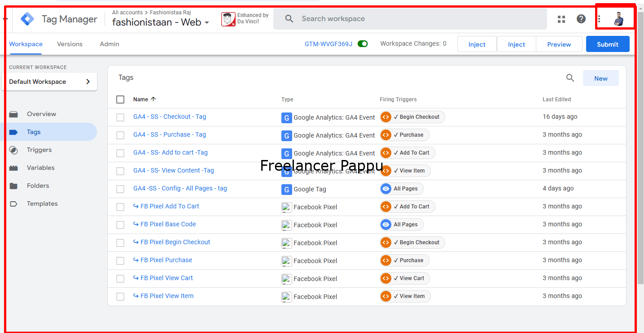This screenshot has width=644, height=333.
Task: Click the Da Vinci extension icon
Action: tap(228, 19)
